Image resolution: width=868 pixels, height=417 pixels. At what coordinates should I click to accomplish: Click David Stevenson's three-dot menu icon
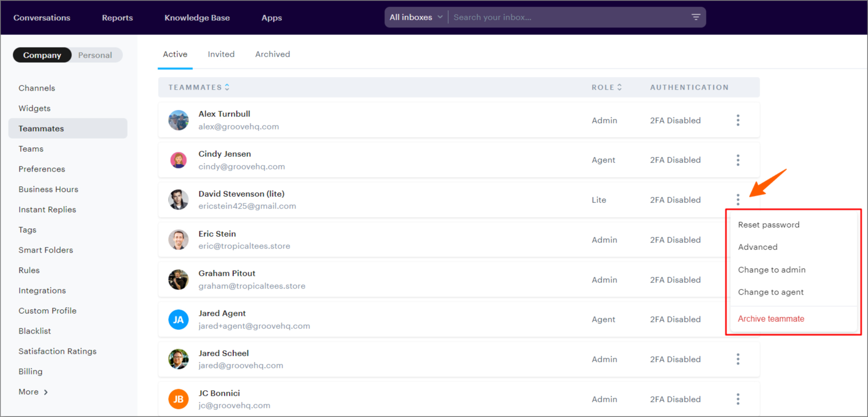[738, 200]
